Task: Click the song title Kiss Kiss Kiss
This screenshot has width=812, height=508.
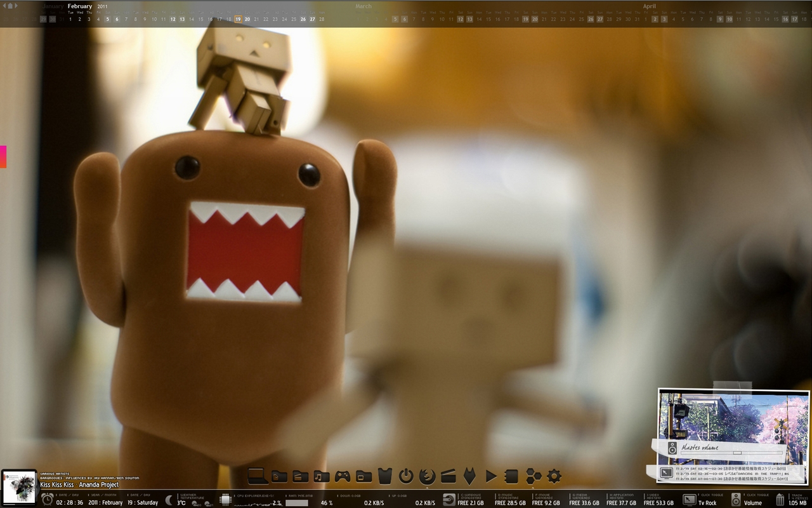Action: pyautogui.click(x=56, y=485)
